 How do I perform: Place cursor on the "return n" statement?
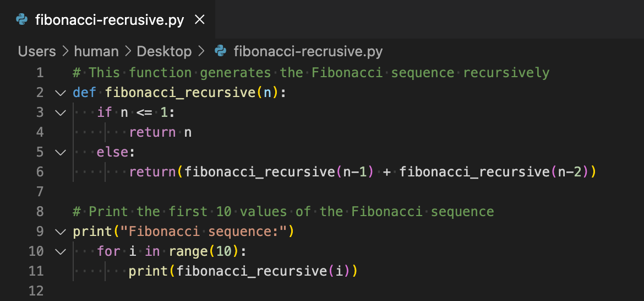point(160,132)
